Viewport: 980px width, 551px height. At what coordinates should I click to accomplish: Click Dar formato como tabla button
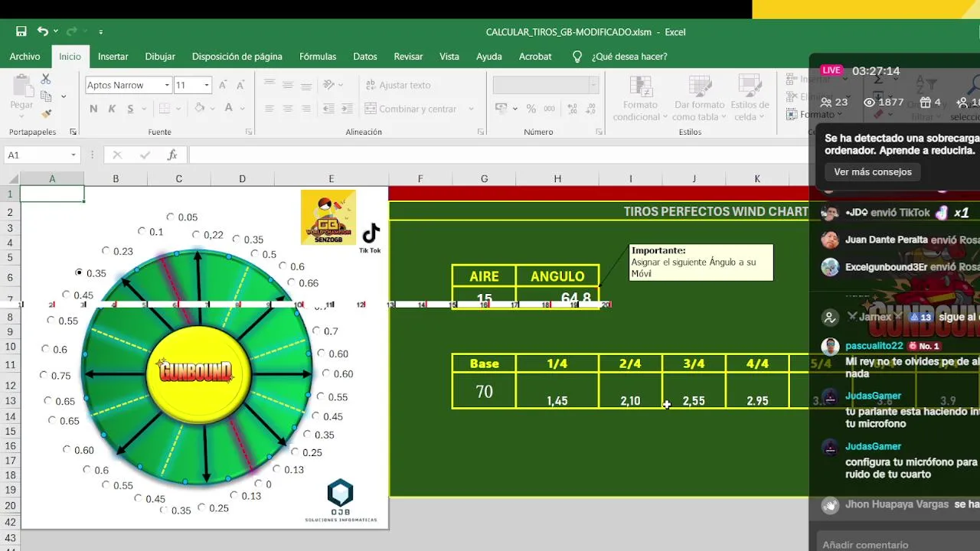click(698, 98)
